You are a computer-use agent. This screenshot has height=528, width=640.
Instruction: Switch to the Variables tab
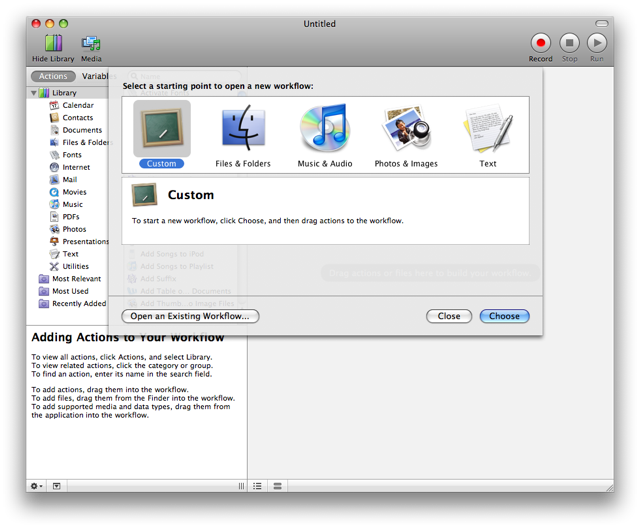(x=97, y=76)
